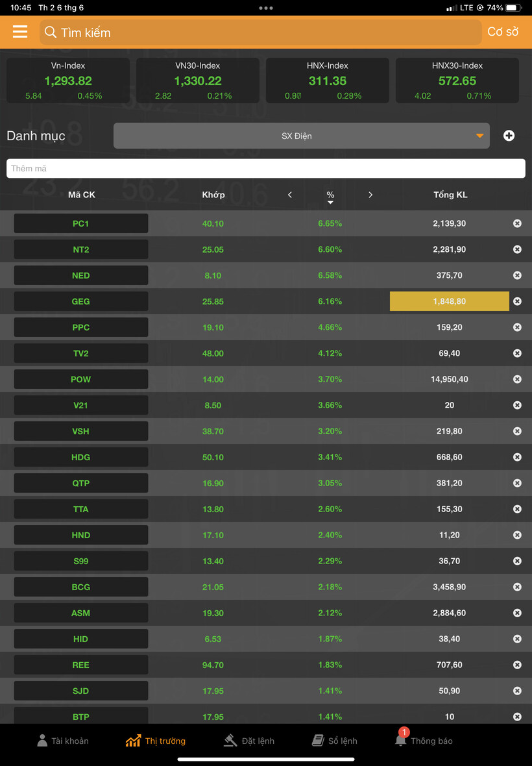Viewport: 532px width, 766px height.
Task: Open the Vn-Index summary card
Action: 68,80
